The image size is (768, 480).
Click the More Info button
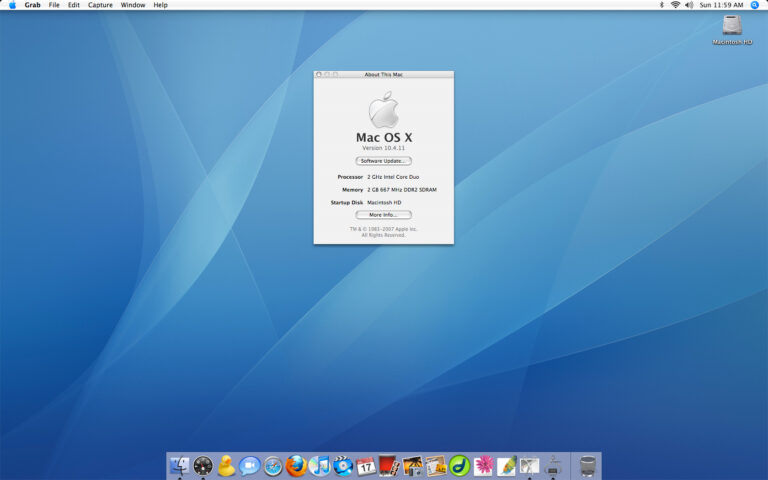[383, 215]
